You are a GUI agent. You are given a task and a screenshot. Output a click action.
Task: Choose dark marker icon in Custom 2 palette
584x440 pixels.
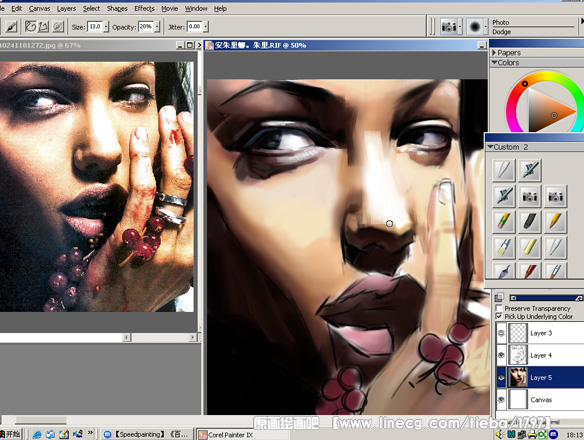point(529,222)
